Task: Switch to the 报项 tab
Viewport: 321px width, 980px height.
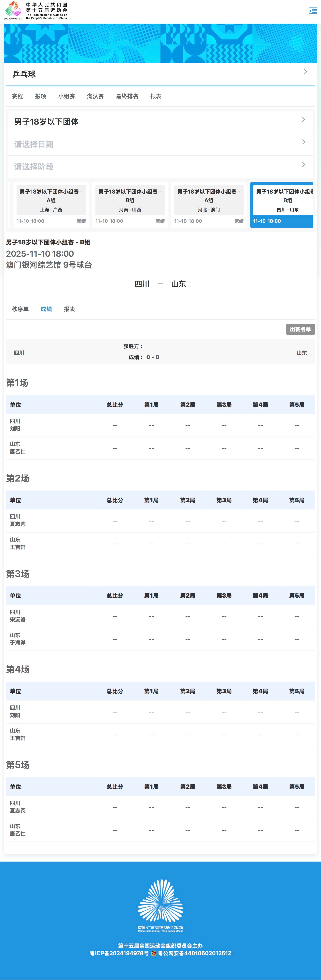Action: point(41,96)
